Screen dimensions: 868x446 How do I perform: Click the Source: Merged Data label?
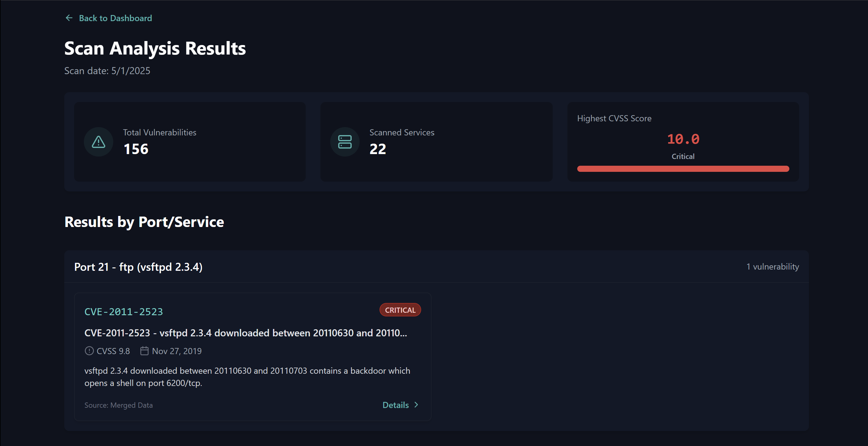click(119, 405)
